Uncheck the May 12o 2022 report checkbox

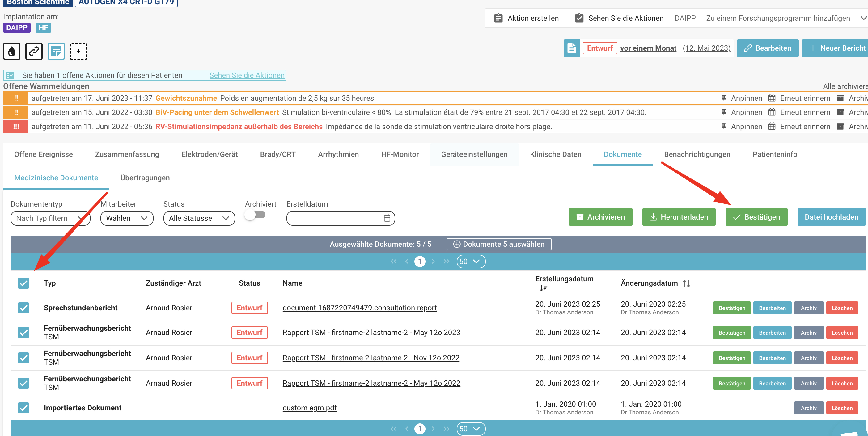[23, 383]
